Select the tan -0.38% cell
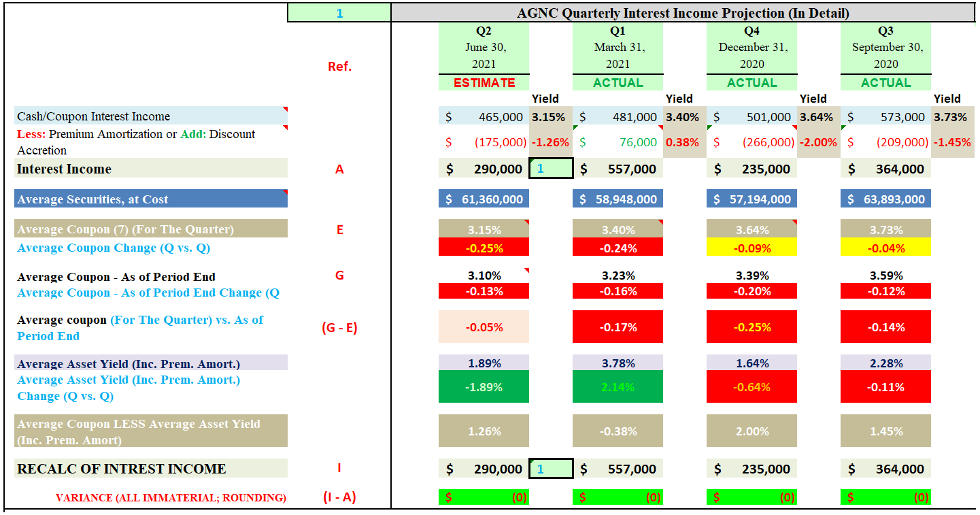This screenshot has width=980, height=515. [618, 431]
